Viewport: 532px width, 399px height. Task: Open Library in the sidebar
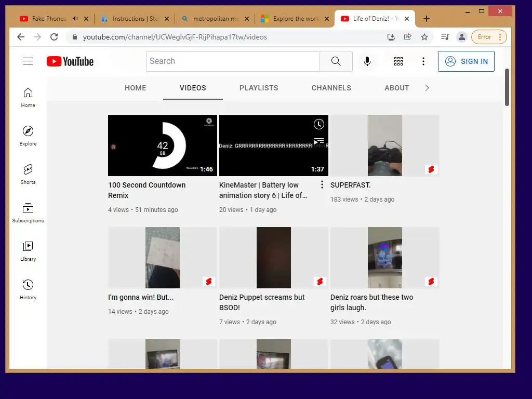(28, 251)
